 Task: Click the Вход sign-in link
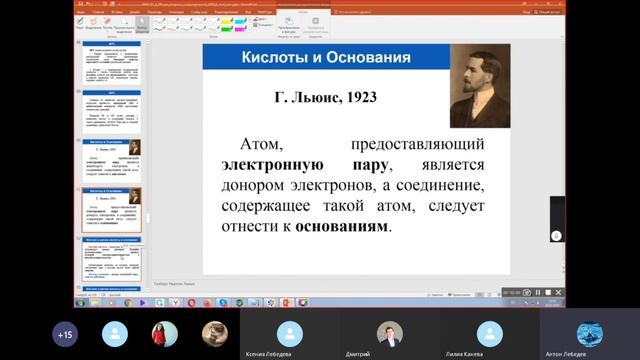point(527,12)
